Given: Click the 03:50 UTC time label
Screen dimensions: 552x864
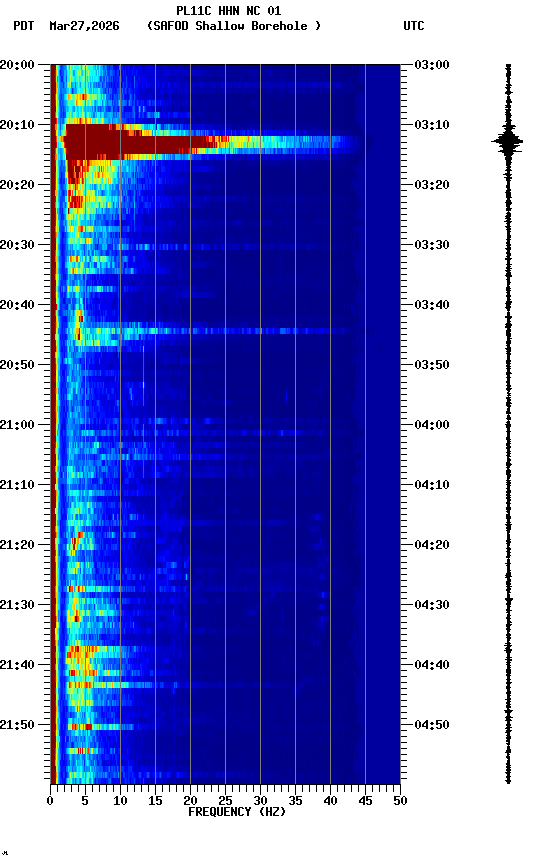Looking at the screenshot, I should [x=432, y=365].
